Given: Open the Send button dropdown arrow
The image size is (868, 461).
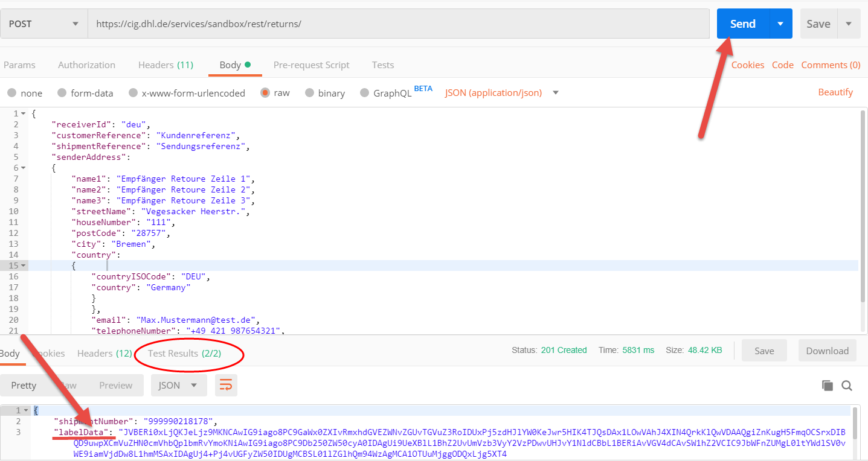Looking at the screenshot, I should click(x=779, y=23).
